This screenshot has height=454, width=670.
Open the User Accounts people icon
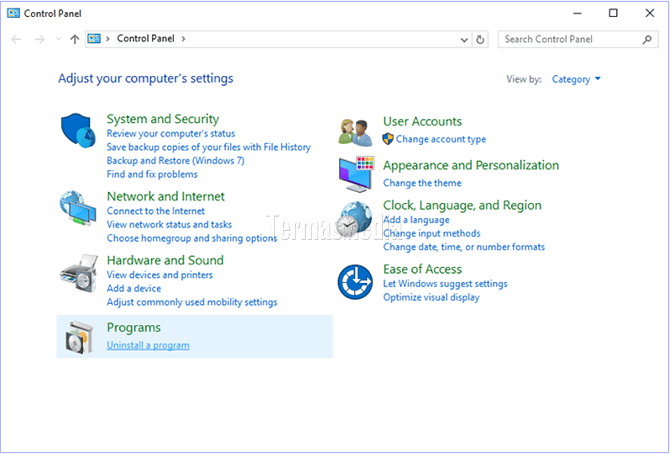(355, 132)
